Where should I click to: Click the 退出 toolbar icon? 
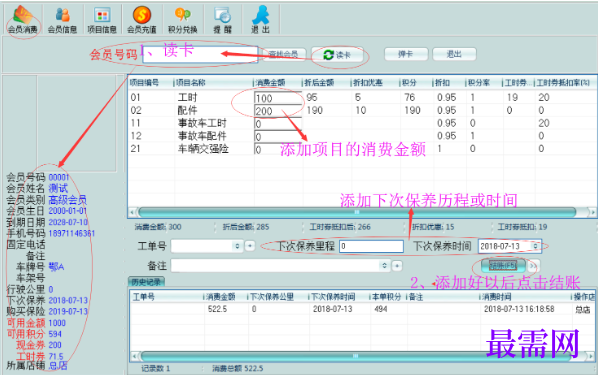click(x=260, y=19)
